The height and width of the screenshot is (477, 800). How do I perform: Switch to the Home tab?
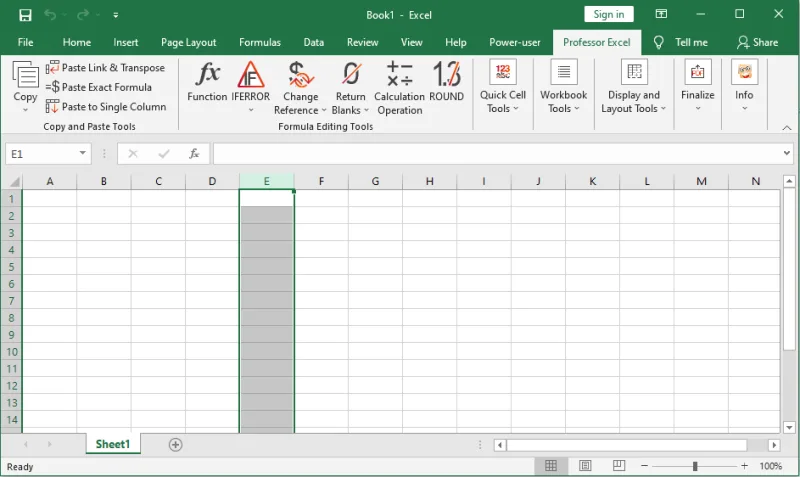(77, 42)
